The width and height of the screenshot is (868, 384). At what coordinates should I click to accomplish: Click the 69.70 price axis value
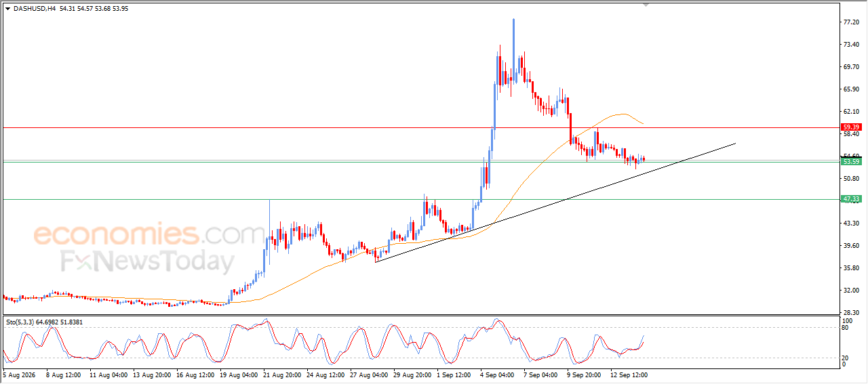point(851,67)
